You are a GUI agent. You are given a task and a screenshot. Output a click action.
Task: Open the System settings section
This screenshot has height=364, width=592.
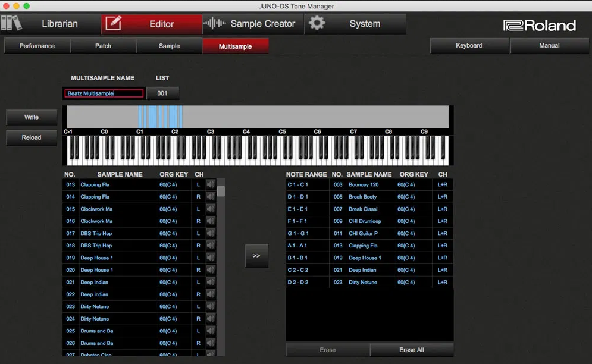click(355, 24)
